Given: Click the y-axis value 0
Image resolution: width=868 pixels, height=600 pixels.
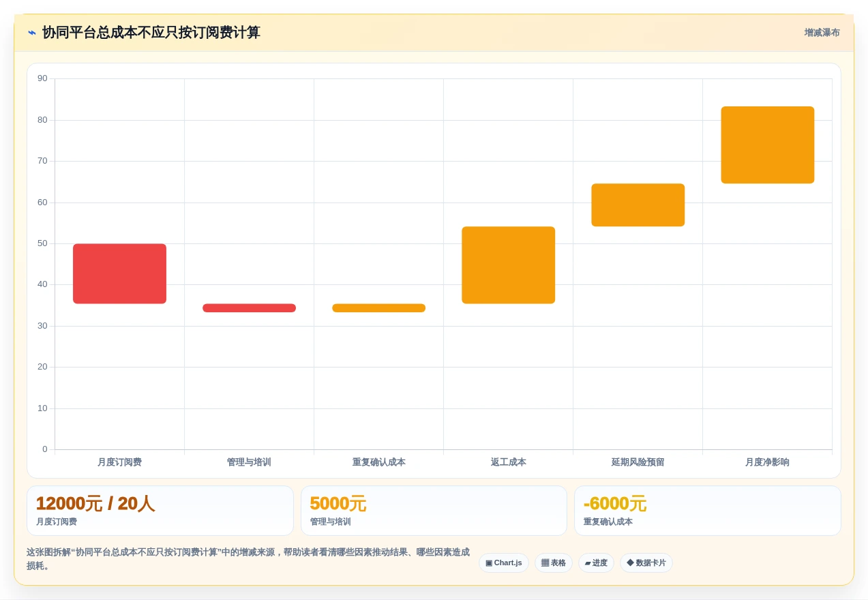Looking at the screenshot, I should 45,449.
